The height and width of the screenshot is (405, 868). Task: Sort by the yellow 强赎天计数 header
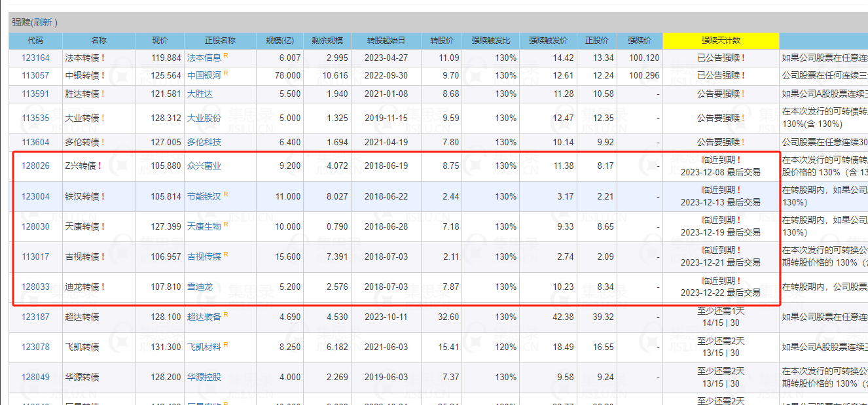tap(720, 41)
